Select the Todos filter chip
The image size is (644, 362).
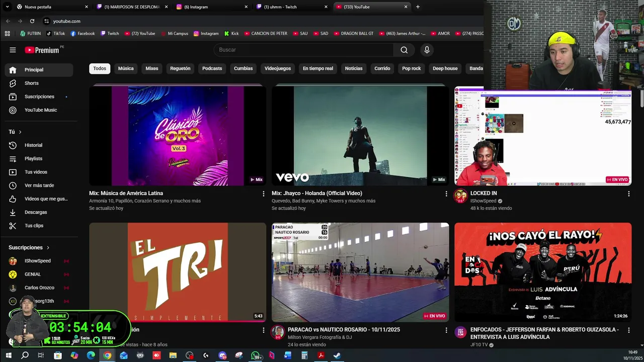point(100,68)
